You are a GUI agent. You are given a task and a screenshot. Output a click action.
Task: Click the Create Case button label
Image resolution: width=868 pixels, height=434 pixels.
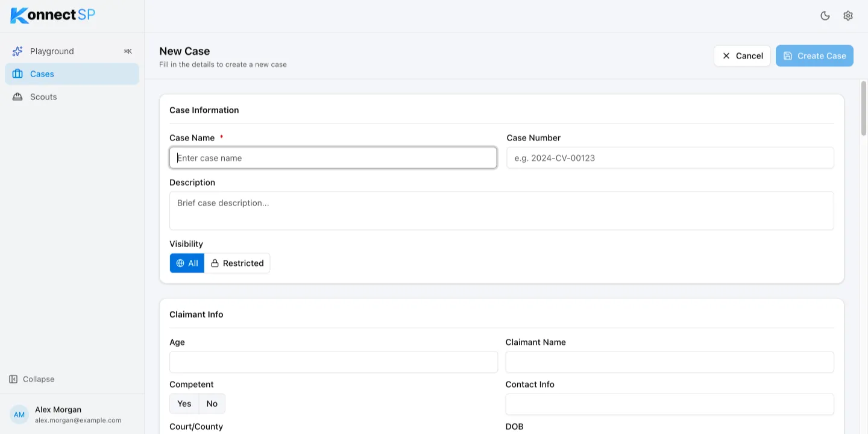point(822,56)
